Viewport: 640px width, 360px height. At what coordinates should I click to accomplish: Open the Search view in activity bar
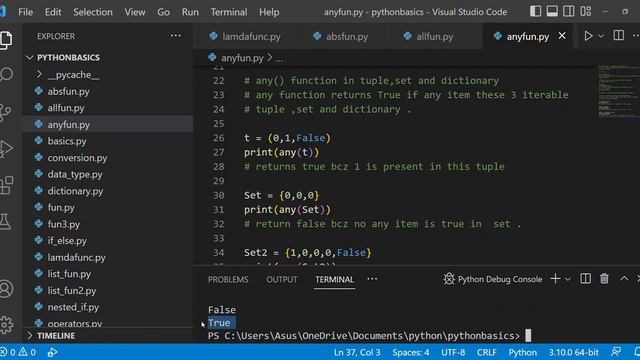click(x=6, y=75)
